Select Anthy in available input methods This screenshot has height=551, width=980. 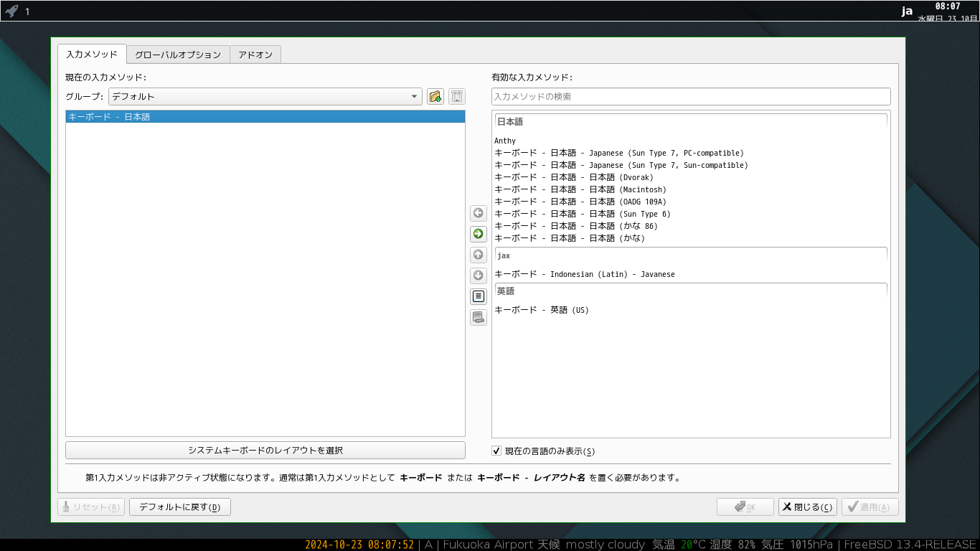[x=505, y=141]
